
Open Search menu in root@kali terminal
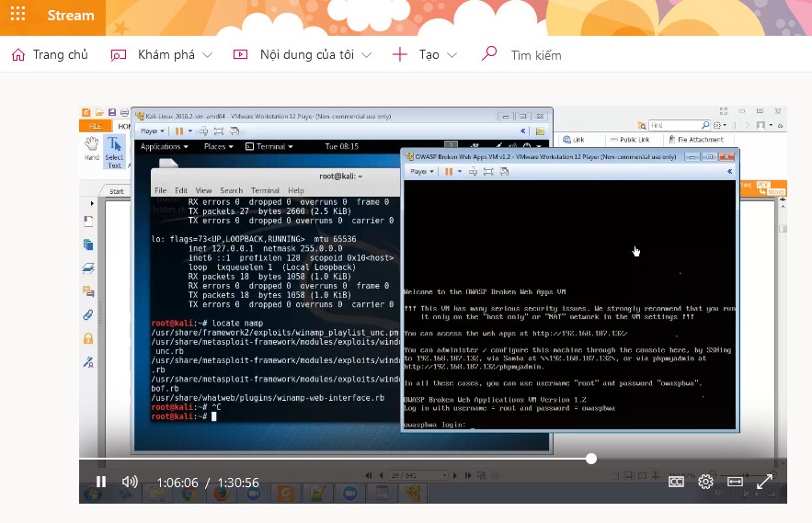click(231, 190)
